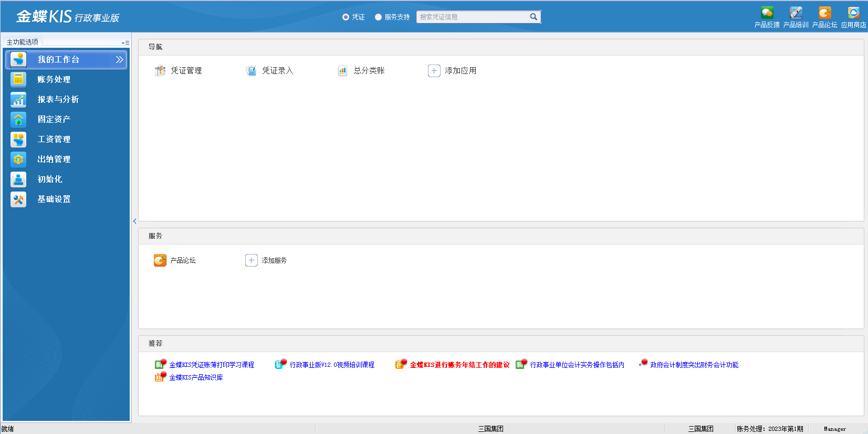The height and width of the screenshot is (434, 868).
Task: Click icon beside 行政事业单位会计实务操作包括内
Action: click(521, 364)
